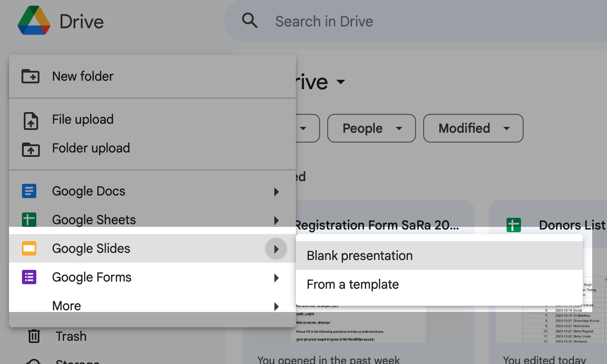Viewport: 607px width, 364px height.
Task: Click the search magnifier icon
Action: 250,21
